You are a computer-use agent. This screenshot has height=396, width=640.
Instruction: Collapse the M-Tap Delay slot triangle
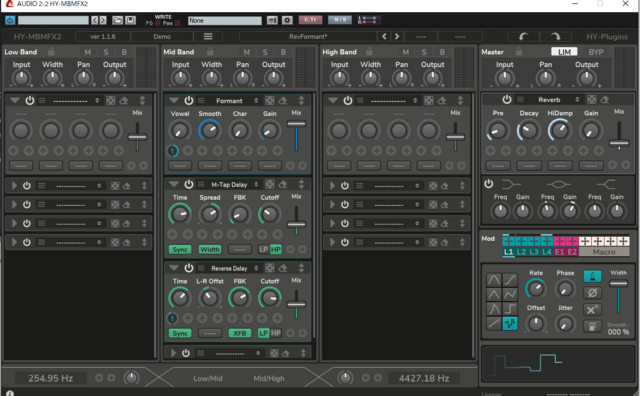174,184
